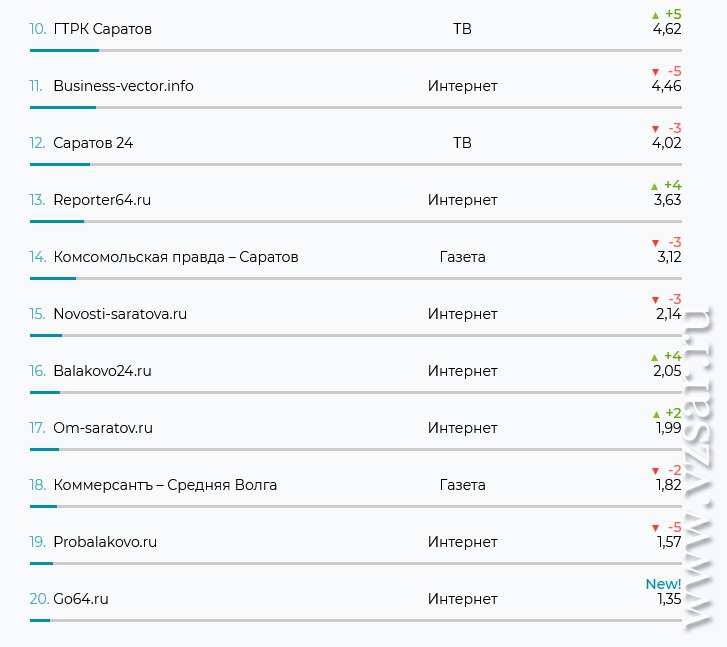The image size is (727, 647).
Task: Open the ГТРК Саратов entry
Action: (x=102, y=29)
